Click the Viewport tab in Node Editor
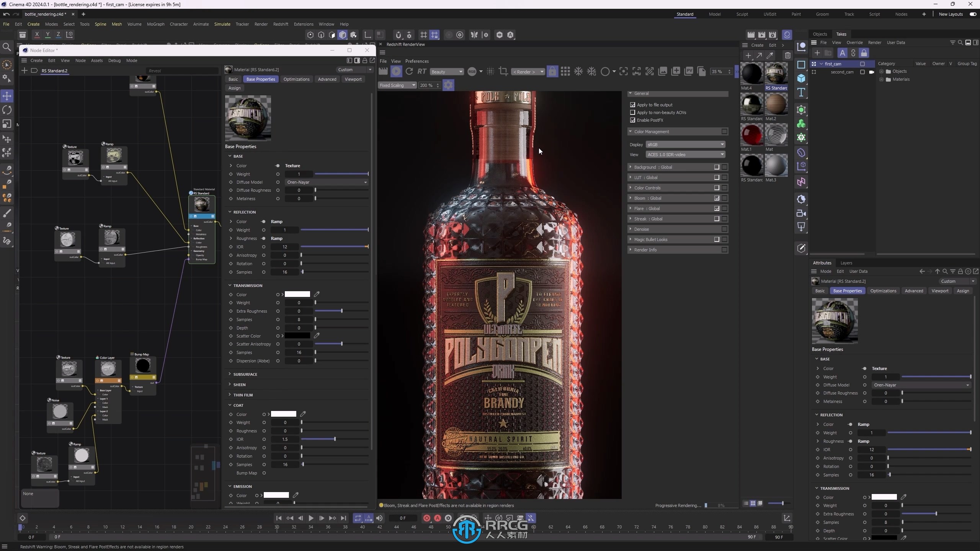980x551 pixels. [353, 79]
